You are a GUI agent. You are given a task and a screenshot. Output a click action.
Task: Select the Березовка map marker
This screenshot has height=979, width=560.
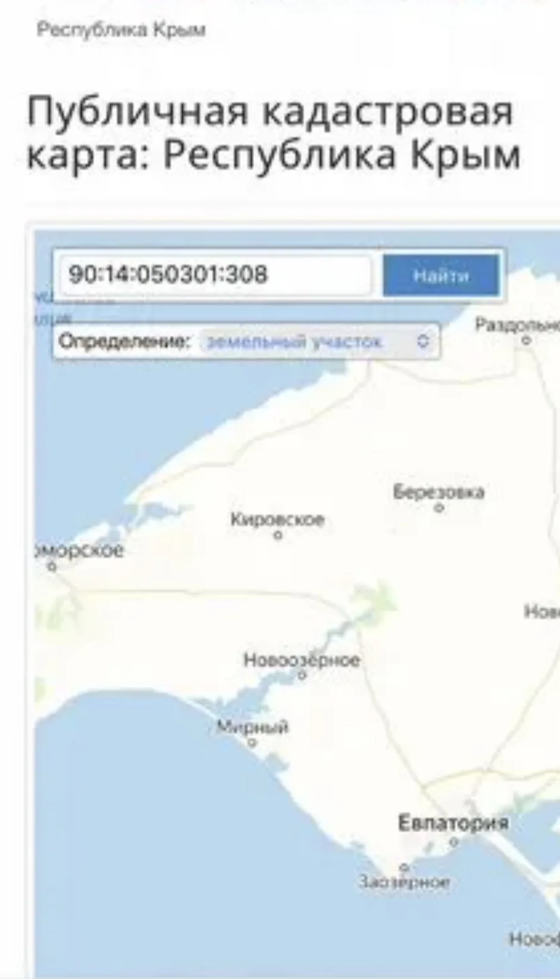[439, 508]
